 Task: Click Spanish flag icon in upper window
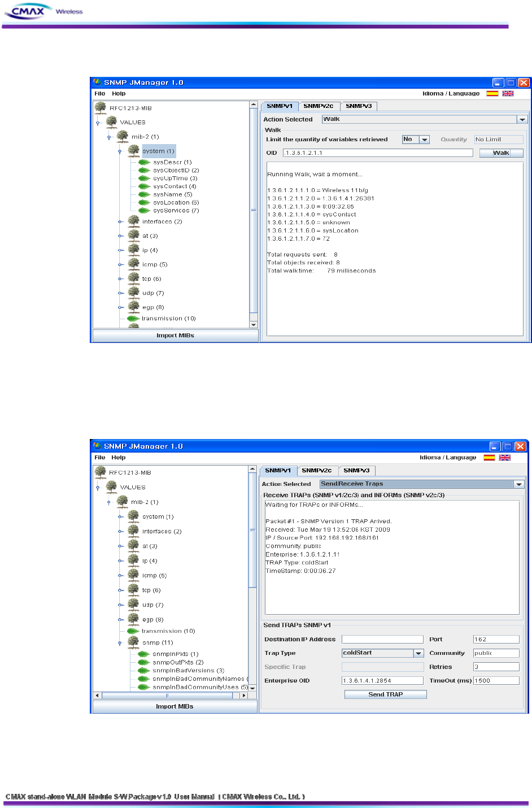(x=492, y=94)
